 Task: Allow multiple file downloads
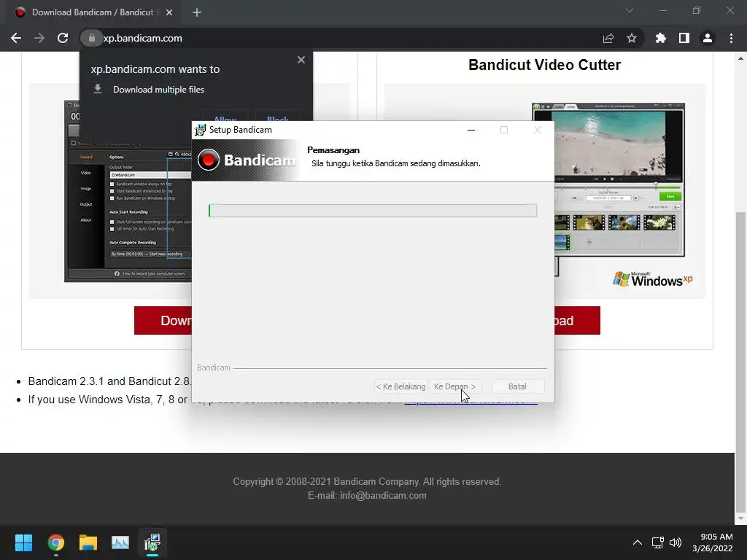(225, 116)
